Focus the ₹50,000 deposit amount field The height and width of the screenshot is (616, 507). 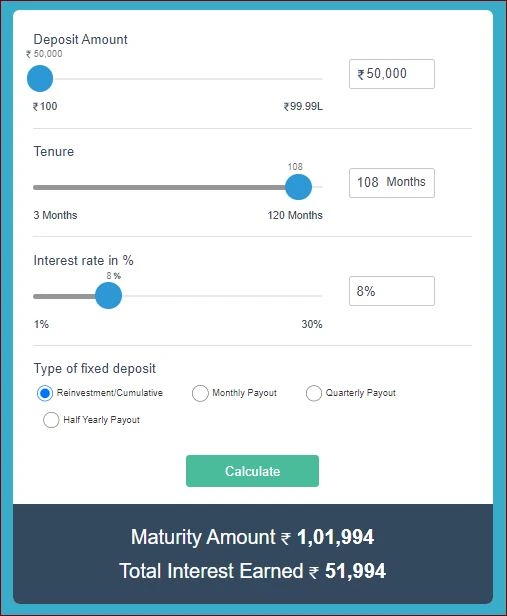click(392, 74)
